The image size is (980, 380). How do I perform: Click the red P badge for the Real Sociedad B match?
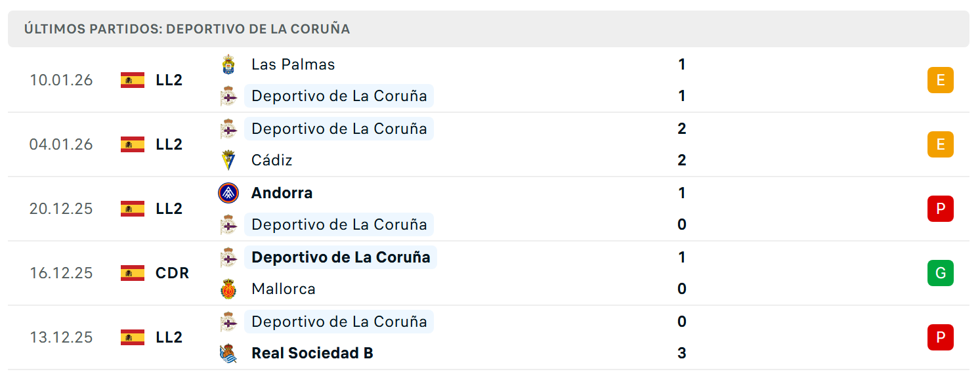[940, 337]
